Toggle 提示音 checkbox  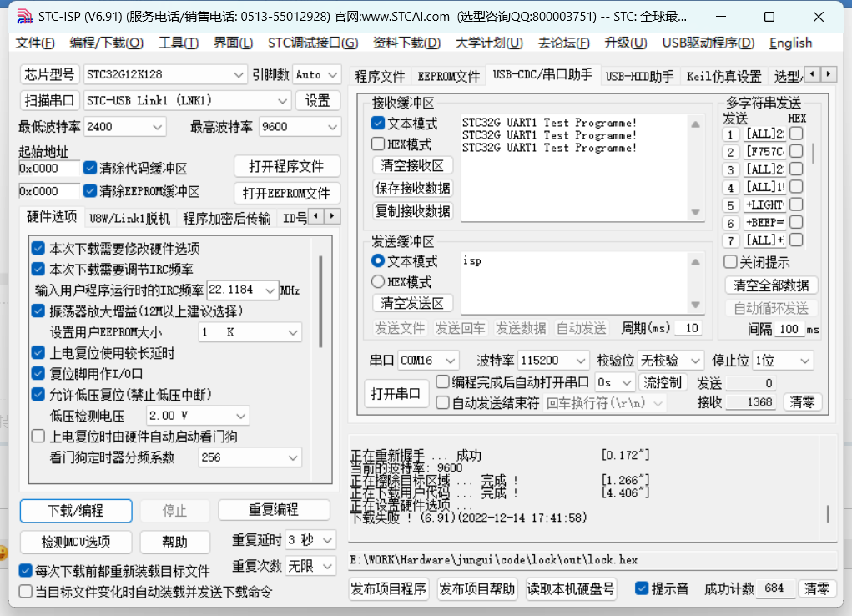[642, 588]
